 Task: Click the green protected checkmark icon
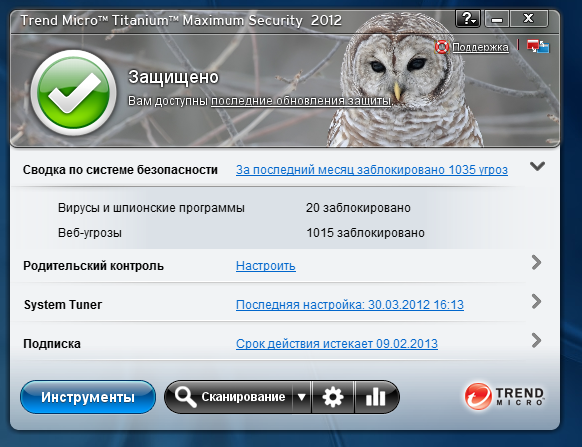[73, 92]
